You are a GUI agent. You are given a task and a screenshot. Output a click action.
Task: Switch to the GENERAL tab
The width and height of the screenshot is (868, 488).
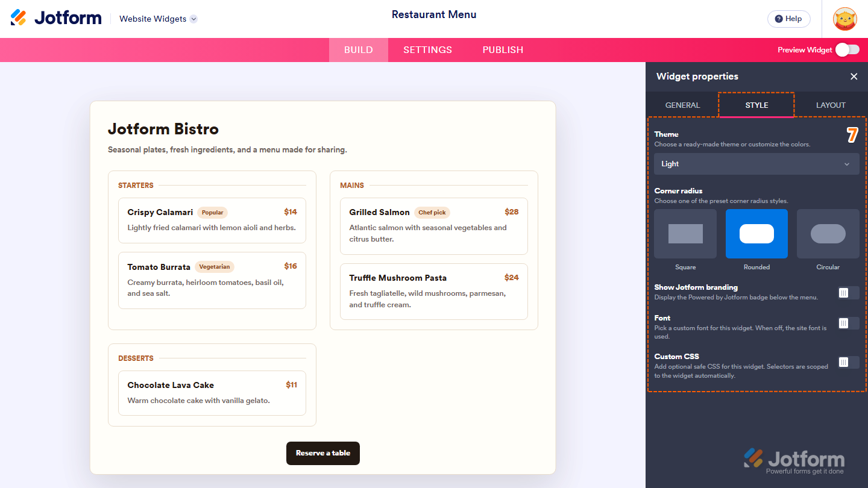pyautogui.click(x=682, y=105)
